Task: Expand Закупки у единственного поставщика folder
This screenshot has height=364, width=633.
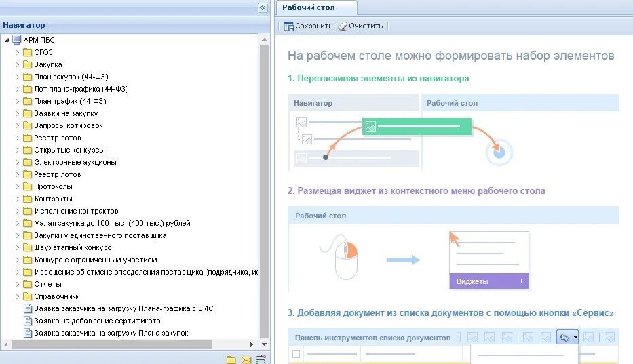Action: pos(17,235)
